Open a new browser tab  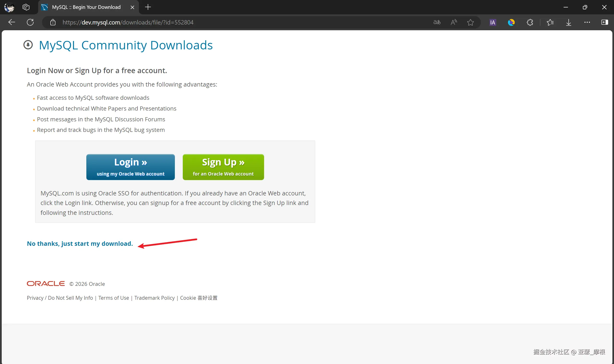click(x=148, y=7)
